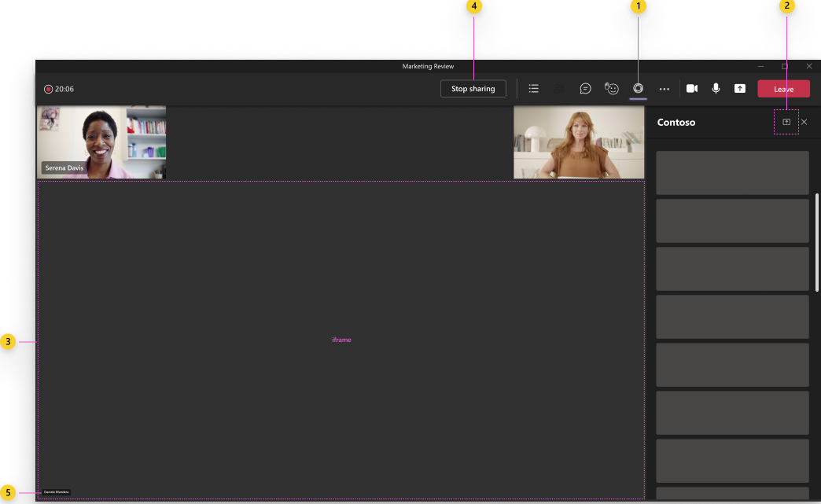
Task: Click the Stop sharing button
Action: 473,89
